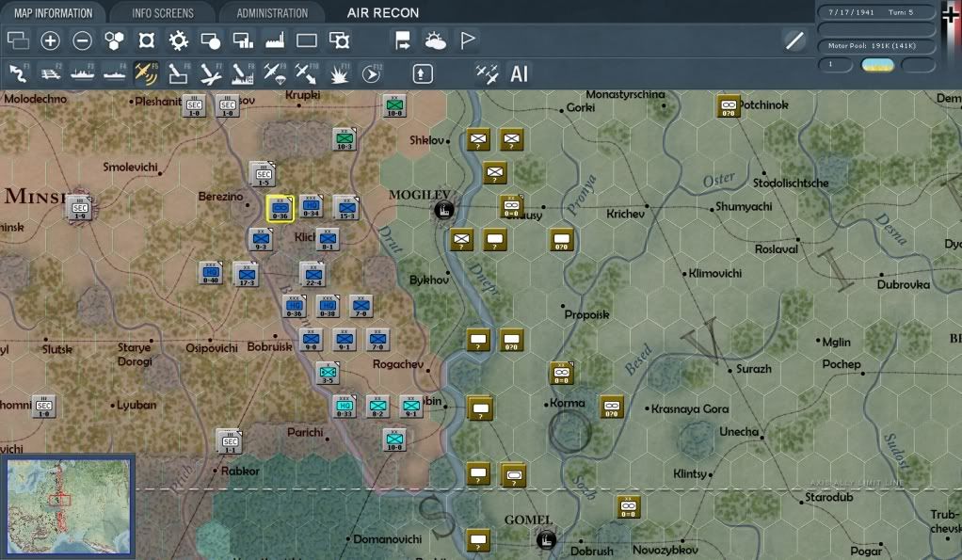Select the 17-3 blue unit counter
The height and width of the screenshot is (560, 962).
pos(246,275)
